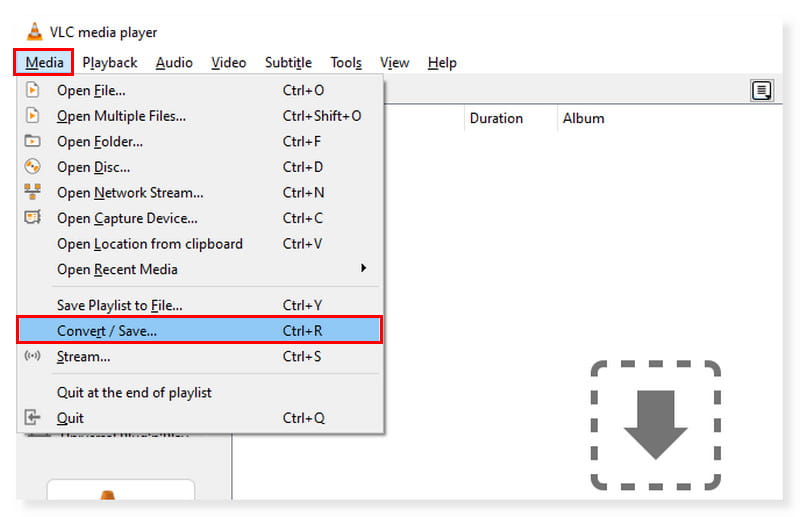Open the Media menu
The height and width of the screenshot is (517, 800).
point(44,62)
